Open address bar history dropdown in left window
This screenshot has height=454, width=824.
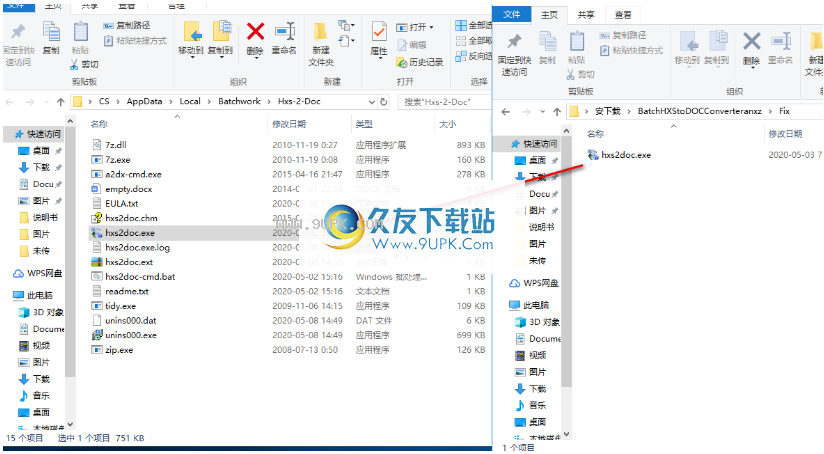pyautogui.click(x=372, y=102)
